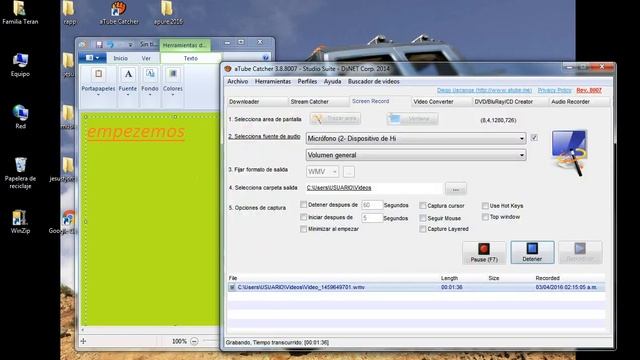Enable Detener despues de checkbox

[303, 204]
